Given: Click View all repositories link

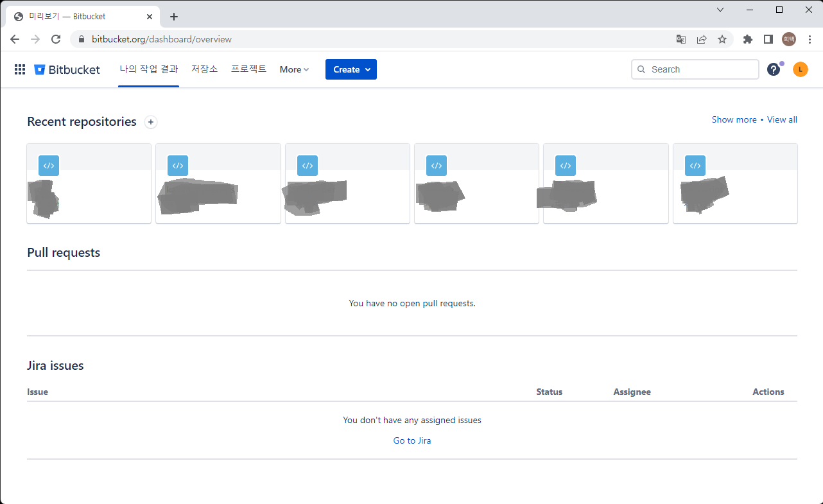Looking at the screenshot, I should pyautogui.click(x=782, y=119).
